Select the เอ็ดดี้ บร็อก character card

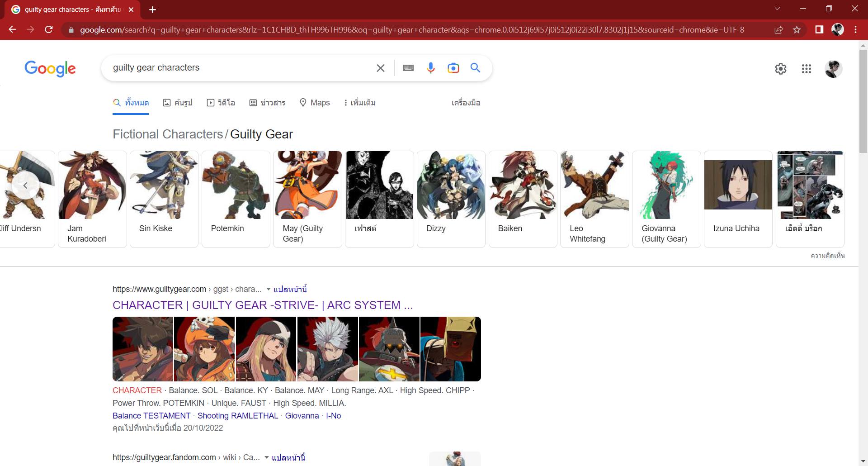click(x=810, y=199)
